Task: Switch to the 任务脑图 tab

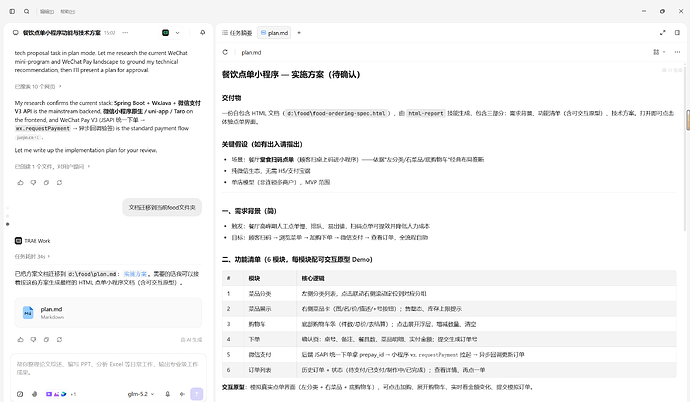Action: [x=237, y=33]
